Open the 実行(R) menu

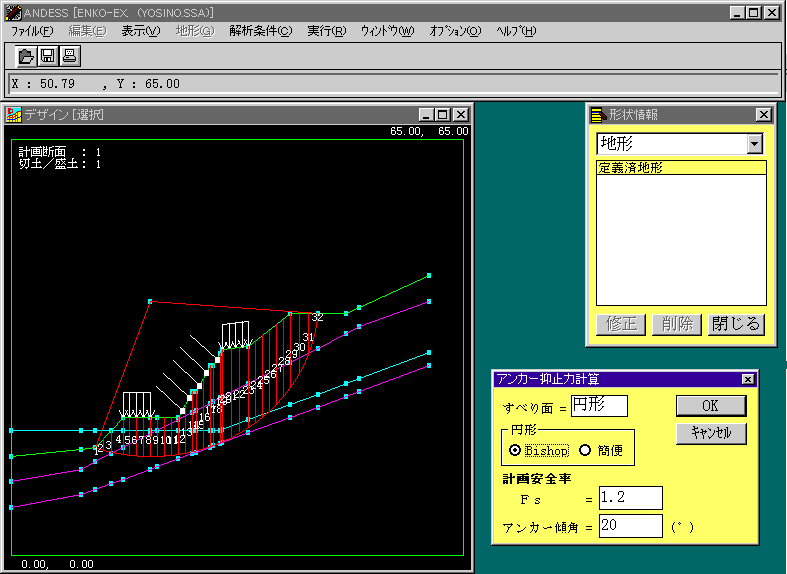pyautogui.click(x=326, y=31)
